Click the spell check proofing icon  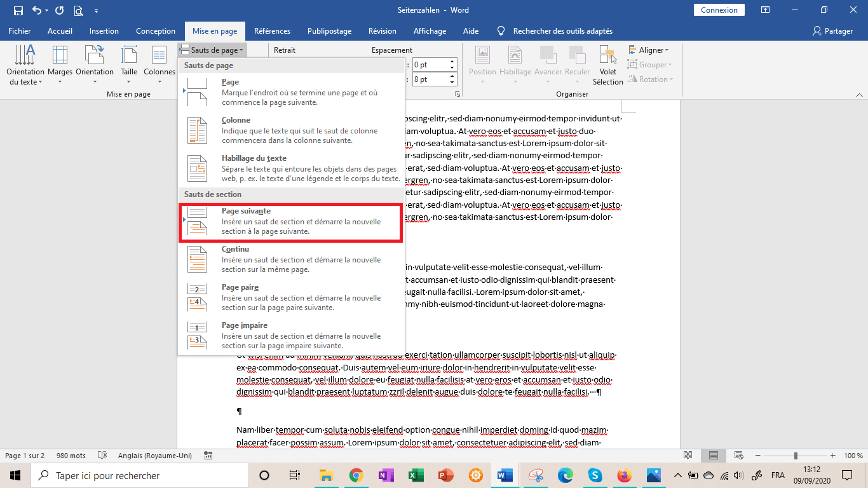102,456
